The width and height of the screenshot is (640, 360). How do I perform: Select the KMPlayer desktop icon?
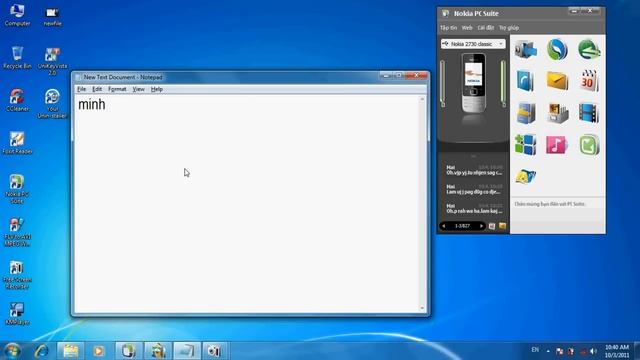(x=17, y=313)
